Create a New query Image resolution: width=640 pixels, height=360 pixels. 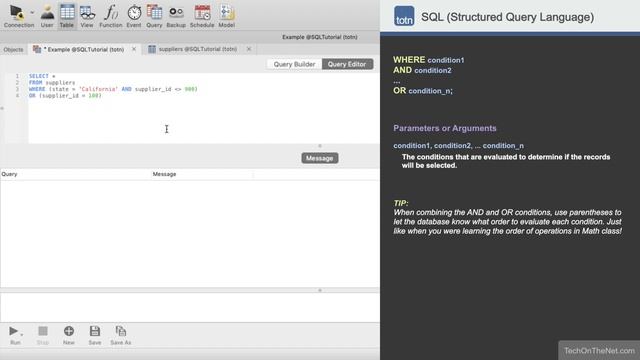click(x=69, y=335)
